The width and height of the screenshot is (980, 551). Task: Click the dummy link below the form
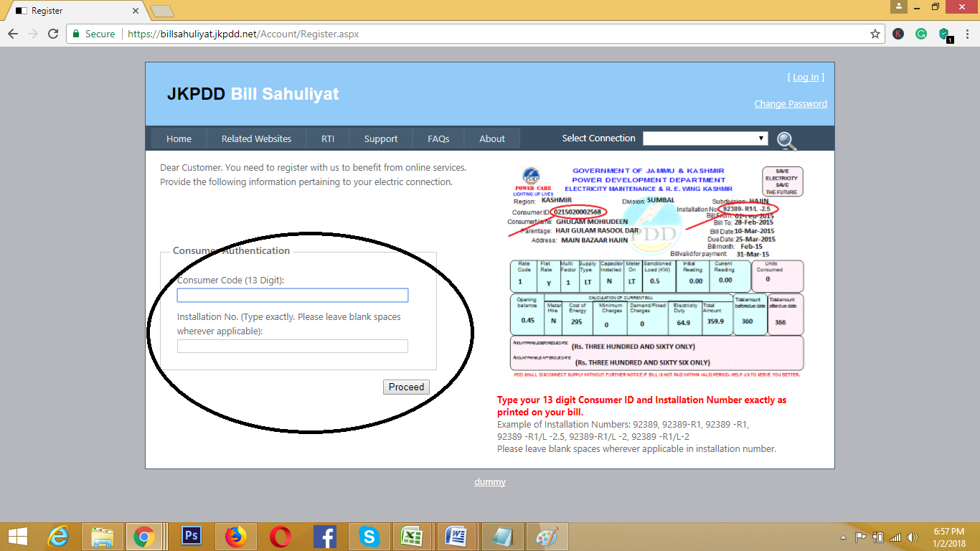(x=490, y=482)
